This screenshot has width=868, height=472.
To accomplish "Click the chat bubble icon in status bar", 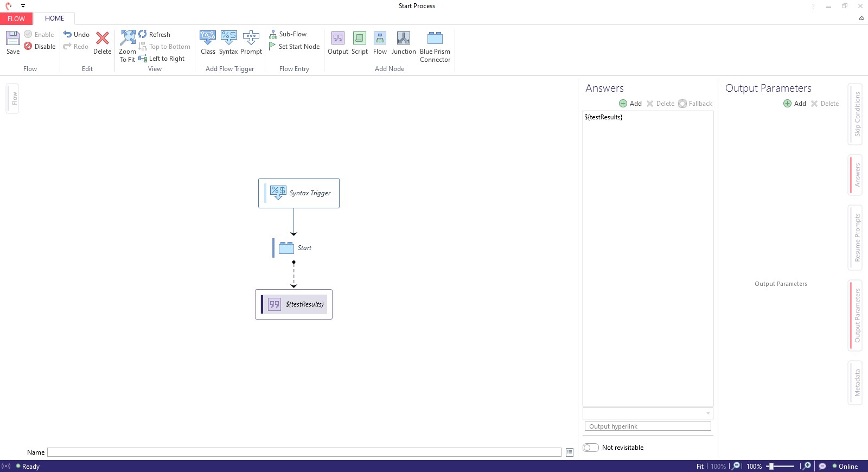I will [x=822, y=466].
